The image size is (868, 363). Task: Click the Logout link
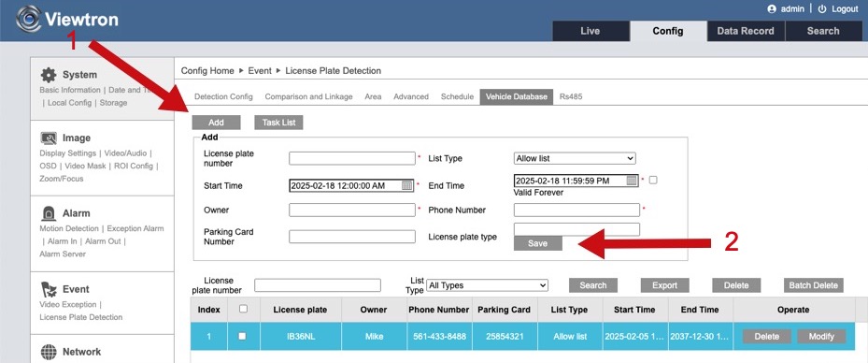[845, 8]
